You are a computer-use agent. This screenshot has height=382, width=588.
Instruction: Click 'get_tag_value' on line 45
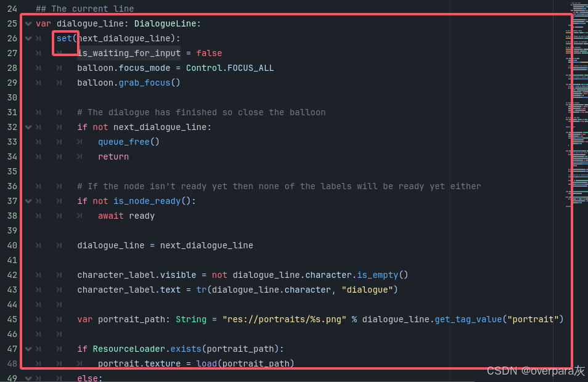point(468,319)
